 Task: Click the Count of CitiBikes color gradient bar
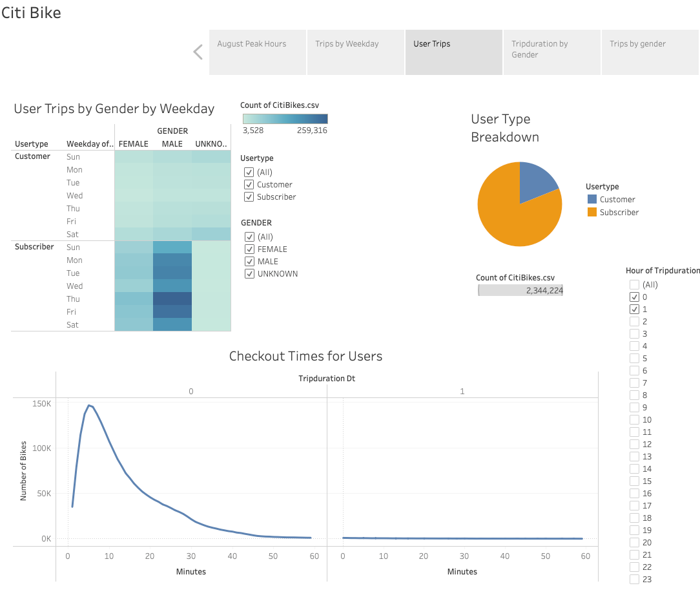(x=285, y=118)
